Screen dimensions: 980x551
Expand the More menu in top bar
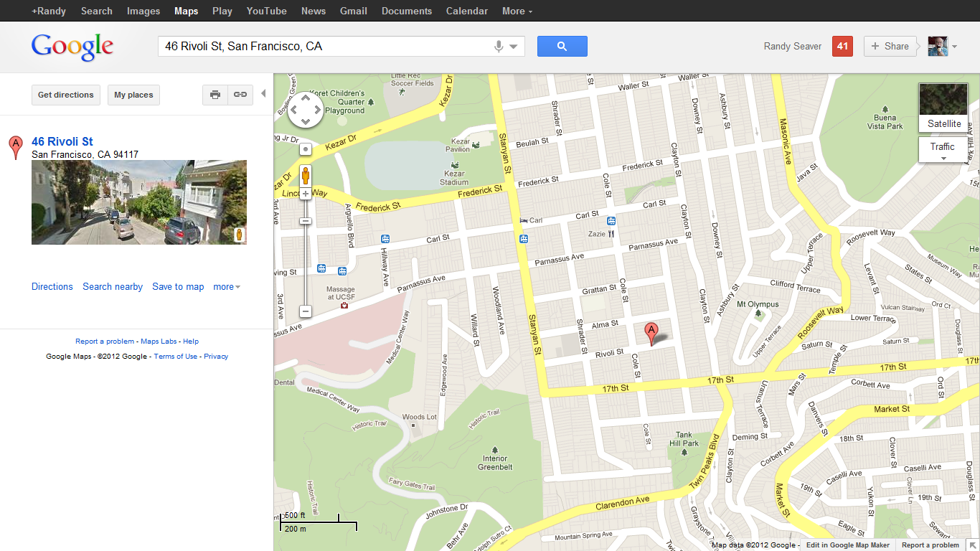pyautogui.click(x=517, y=11)
